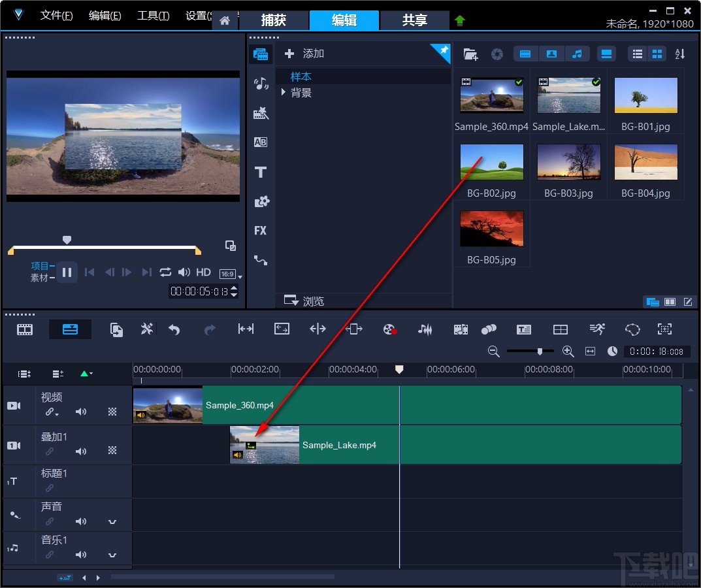
Task: Expand the 声音 track options chevron
Action: pos(112,521)
